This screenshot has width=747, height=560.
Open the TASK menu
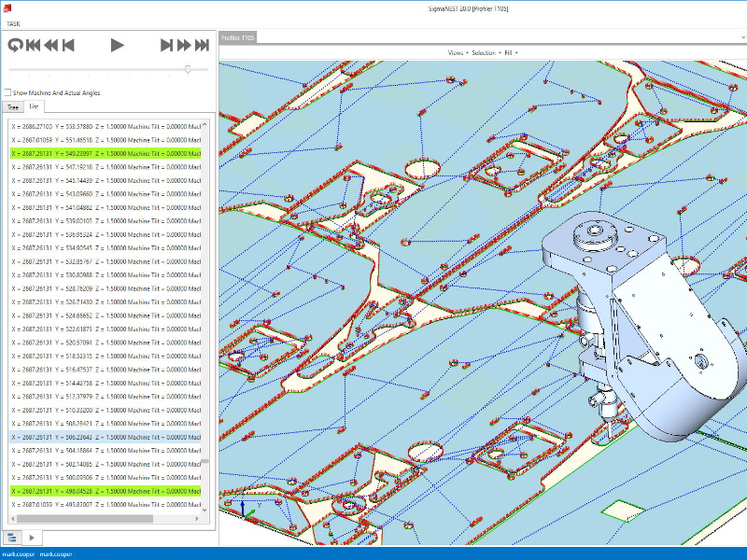click(13, 24)
